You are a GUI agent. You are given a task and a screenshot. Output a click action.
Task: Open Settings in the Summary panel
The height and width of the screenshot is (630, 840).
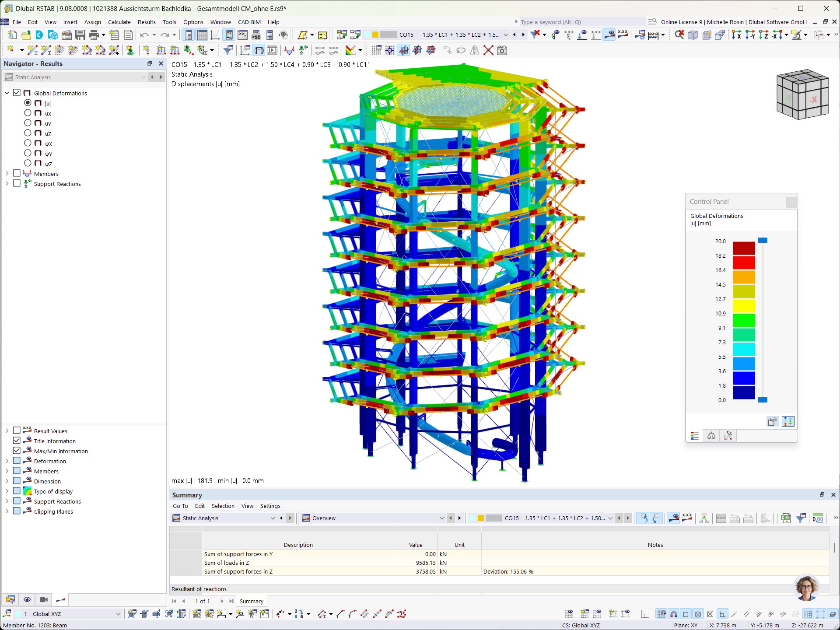[x=270, y=506]
